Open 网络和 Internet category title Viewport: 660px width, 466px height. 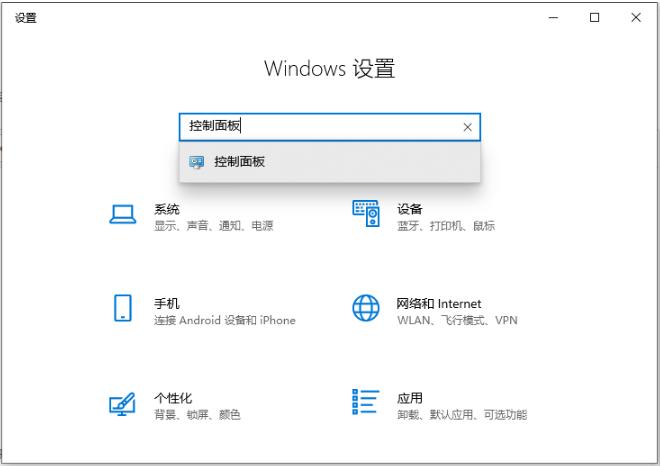[439, 304]
